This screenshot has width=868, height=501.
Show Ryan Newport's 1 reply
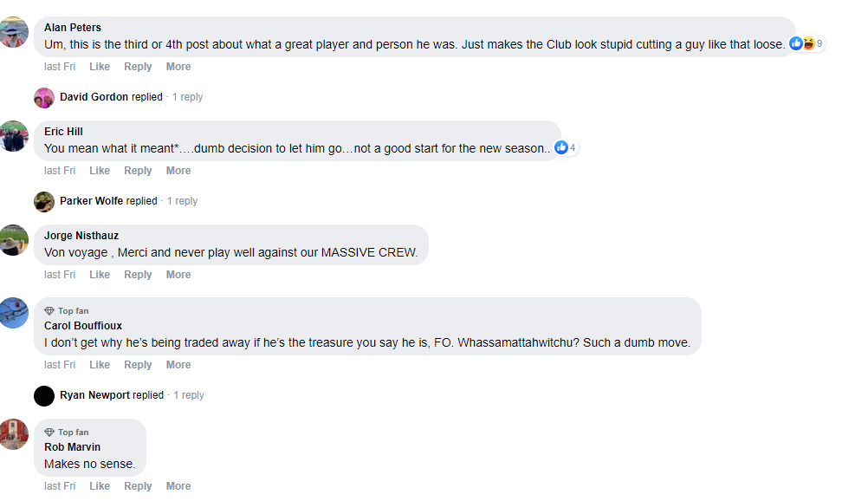(x=188, y=395)
